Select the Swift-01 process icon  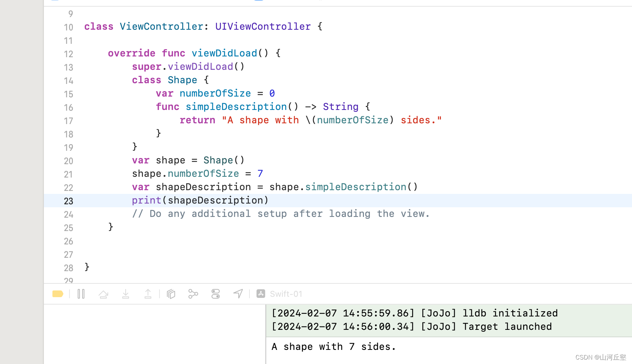coord(261,294)
